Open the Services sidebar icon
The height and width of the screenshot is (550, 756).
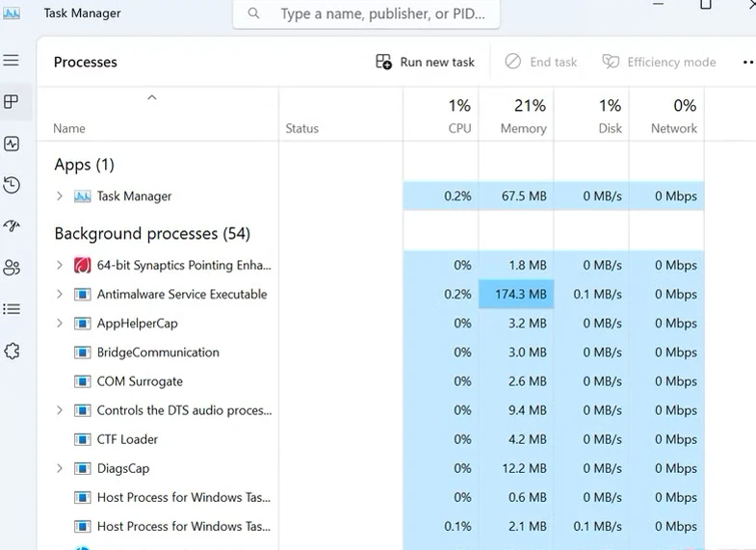pos(12,351)
